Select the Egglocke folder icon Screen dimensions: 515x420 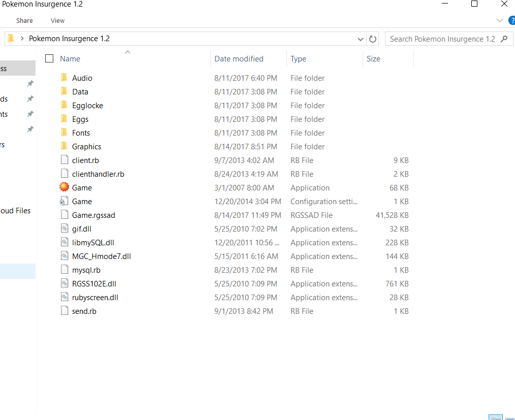[64, 106]
